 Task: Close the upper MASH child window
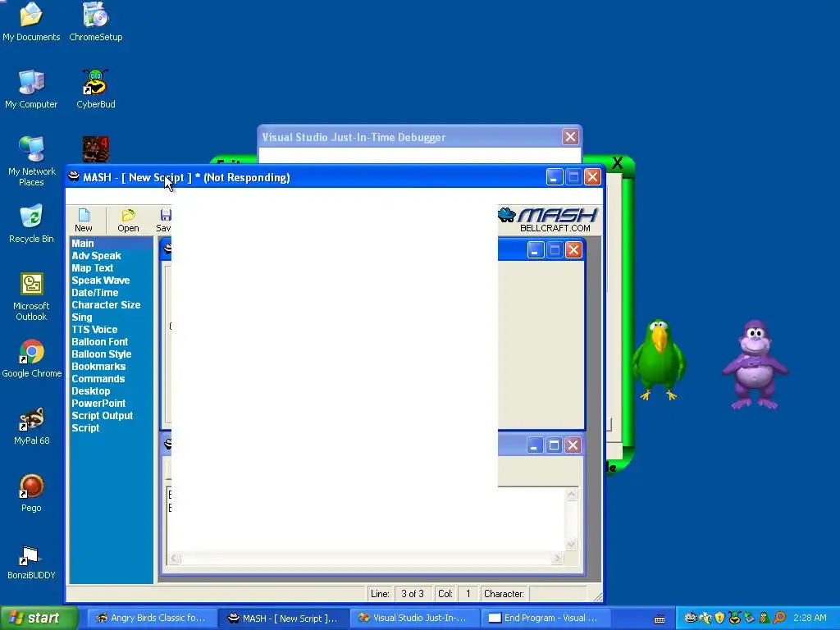point(573,250)
